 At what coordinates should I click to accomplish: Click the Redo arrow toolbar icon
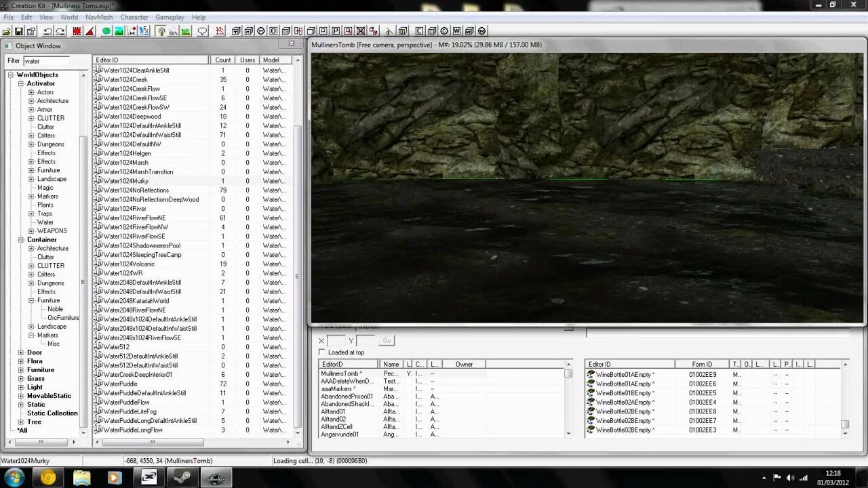(61, 31)
